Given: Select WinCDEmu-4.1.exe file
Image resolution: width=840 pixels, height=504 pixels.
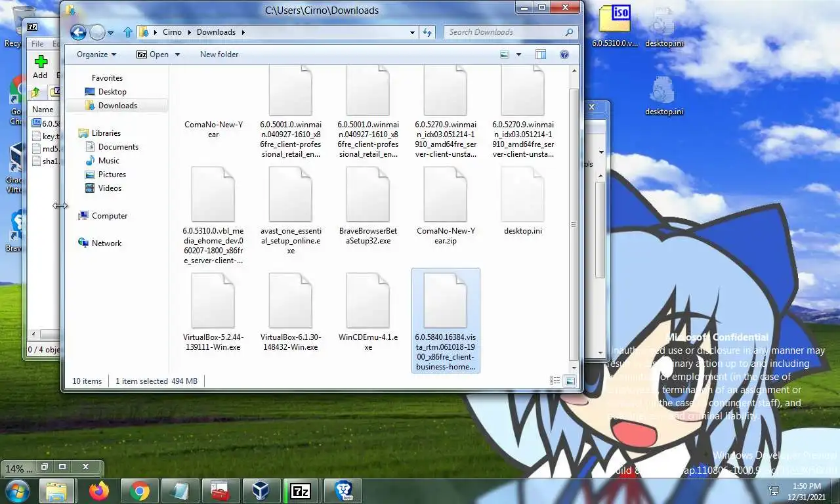Looking at the screenshot, I should [368, 312].
